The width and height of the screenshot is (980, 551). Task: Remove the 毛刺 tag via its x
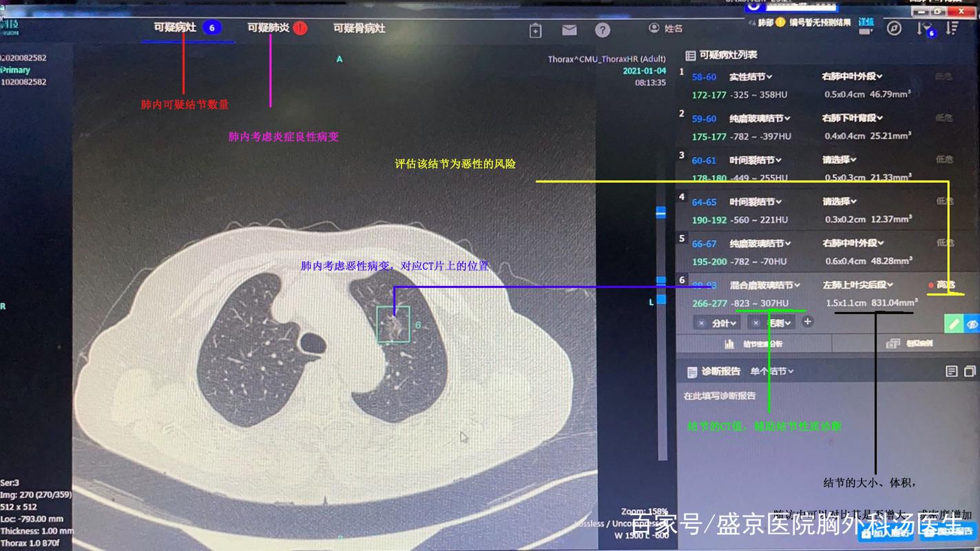coord(755,323)
